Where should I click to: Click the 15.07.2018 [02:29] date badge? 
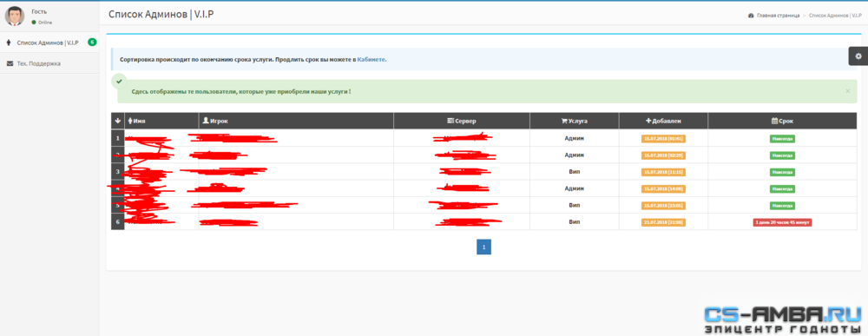click(663, 155)
